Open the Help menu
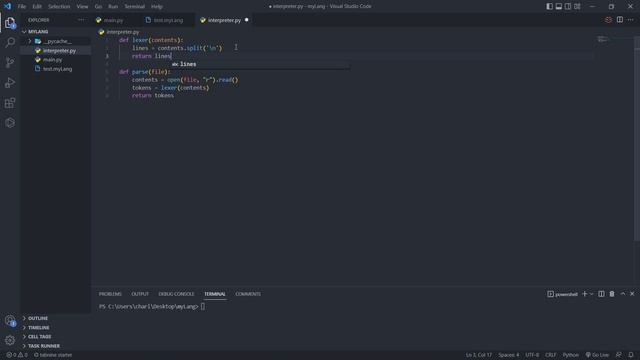 point(157,7)
